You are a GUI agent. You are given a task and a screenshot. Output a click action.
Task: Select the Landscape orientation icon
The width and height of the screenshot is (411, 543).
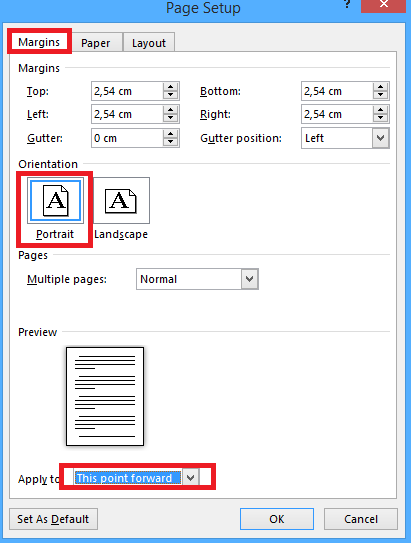[121, 201]
